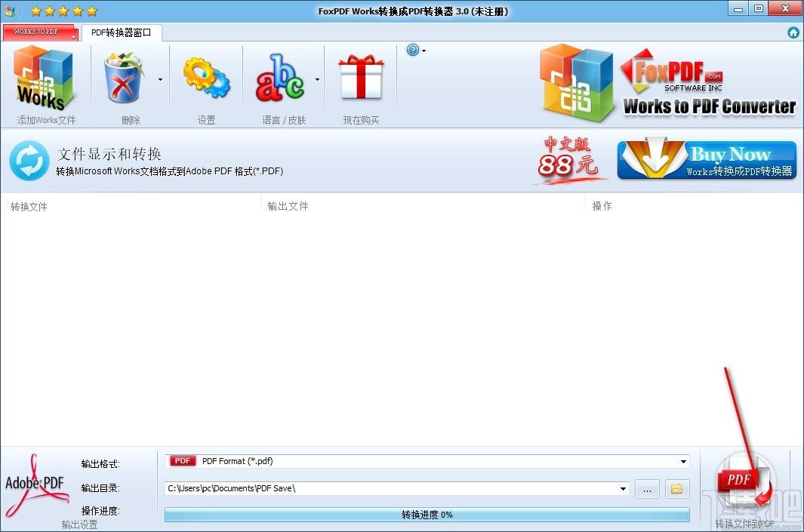804x532 pixels.
Task: Open settings via the gears icon
Action: tap(206, 78)
